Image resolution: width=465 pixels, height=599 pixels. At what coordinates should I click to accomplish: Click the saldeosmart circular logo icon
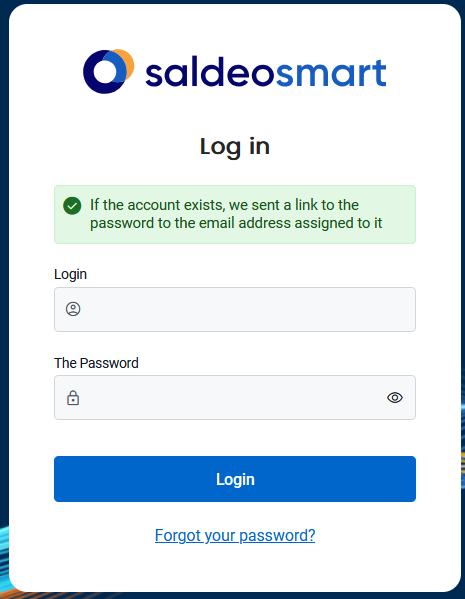[109, 71]
